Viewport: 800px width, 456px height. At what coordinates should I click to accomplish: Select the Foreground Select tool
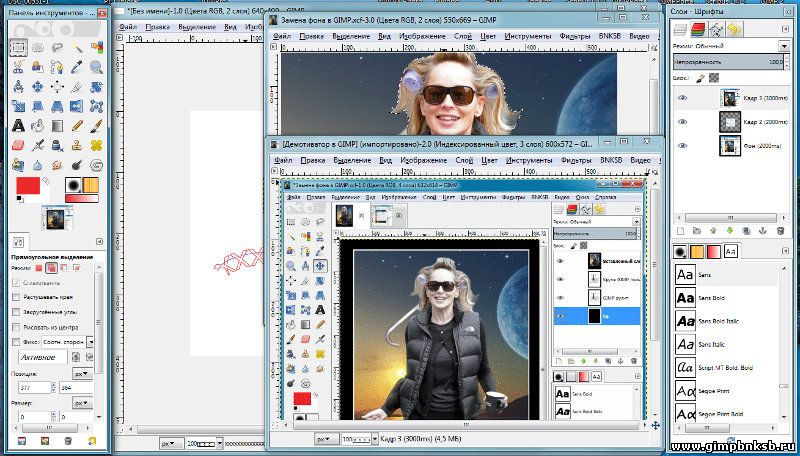pyautogui.click(x=38, y=67)
